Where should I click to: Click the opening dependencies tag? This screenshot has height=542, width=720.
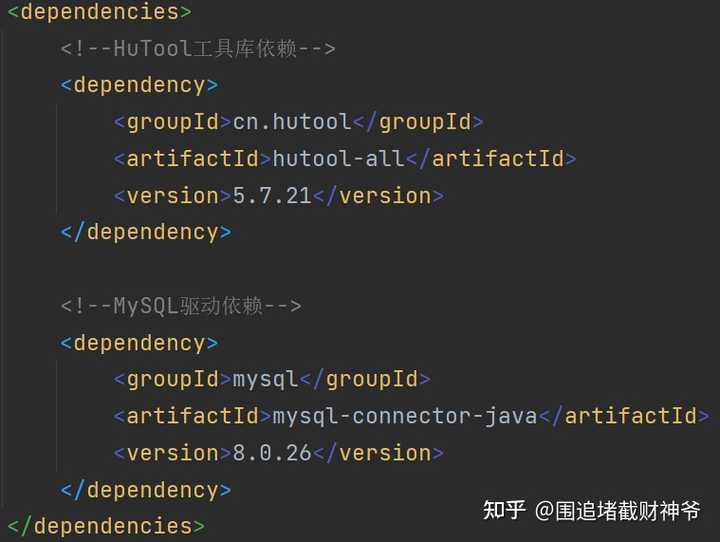(x=100, y=11)
